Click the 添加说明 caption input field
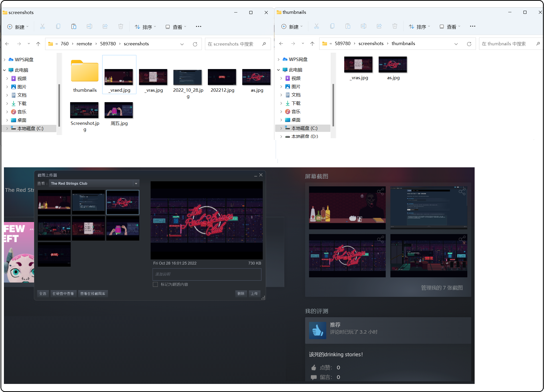 207,274
